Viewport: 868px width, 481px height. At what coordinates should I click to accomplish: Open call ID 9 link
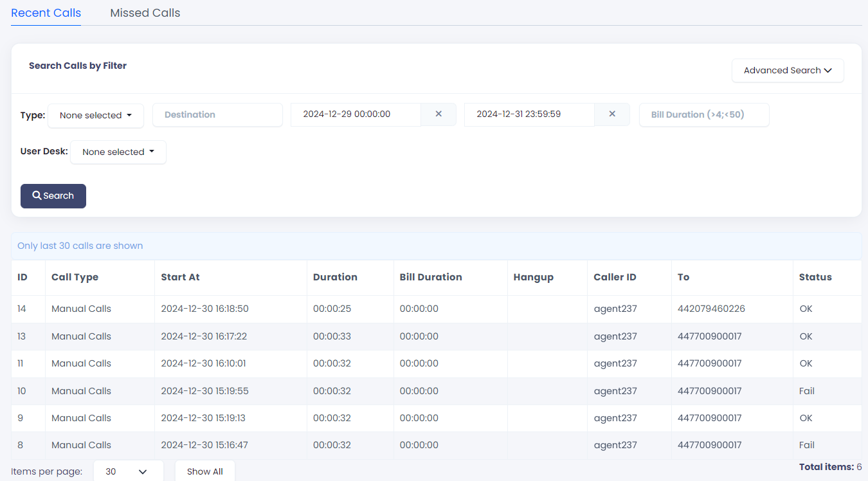pos(20,418)
